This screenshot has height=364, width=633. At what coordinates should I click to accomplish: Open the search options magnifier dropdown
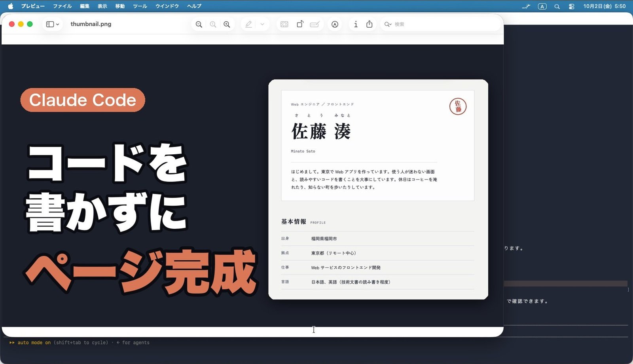(x=388, y=24)
